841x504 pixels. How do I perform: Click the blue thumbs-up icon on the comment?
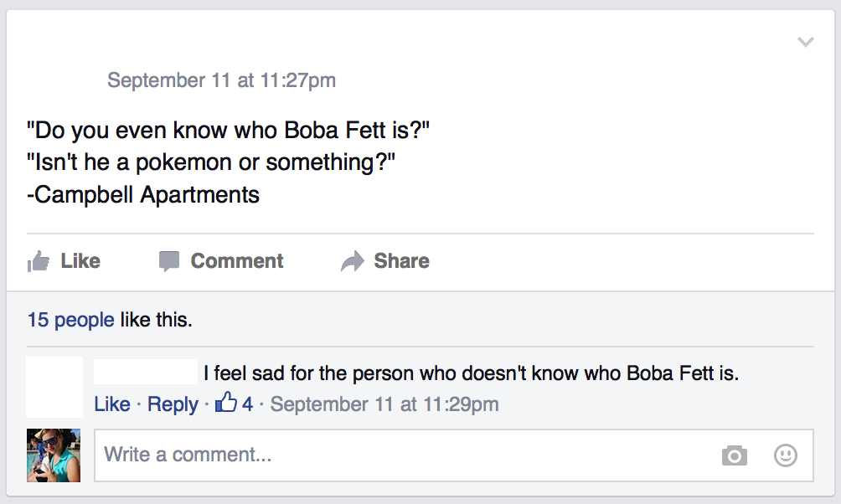click(x=226, y=404)
